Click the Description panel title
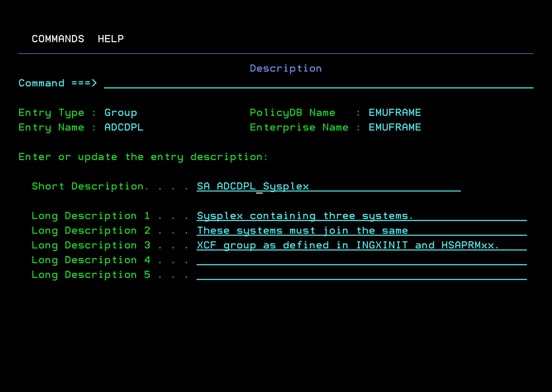 coord(286,68)
